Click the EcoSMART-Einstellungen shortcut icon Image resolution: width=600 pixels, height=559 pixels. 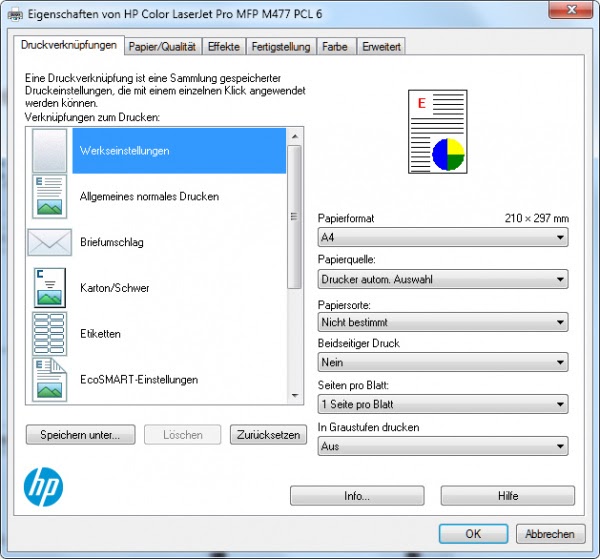49,380
